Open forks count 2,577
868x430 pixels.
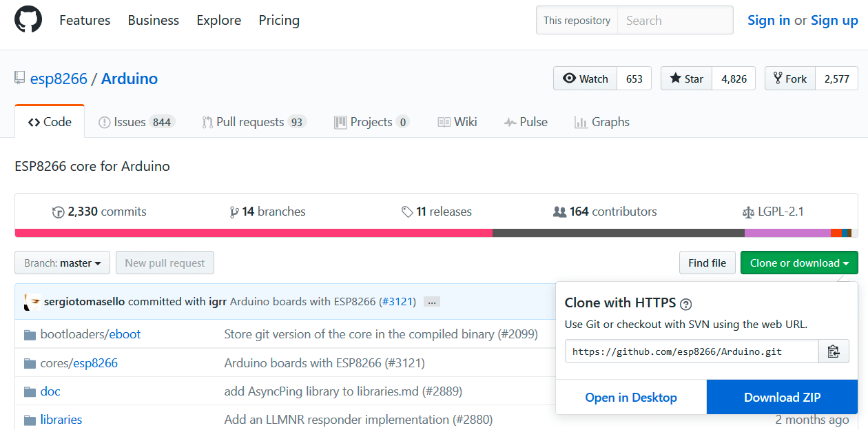click(837, 79)
